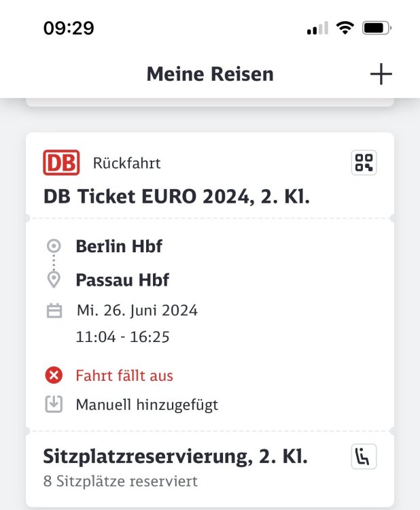The image size is (420, 510).
Task: Tap the origin station circle icon
Action: click(54, 245)
